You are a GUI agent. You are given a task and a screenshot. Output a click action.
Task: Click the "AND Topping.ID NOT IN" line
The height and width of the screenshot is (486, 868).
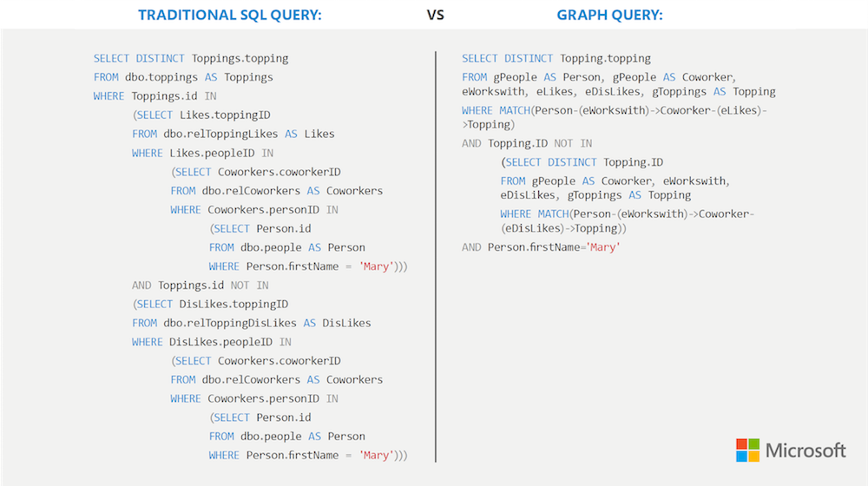(528, 143)
